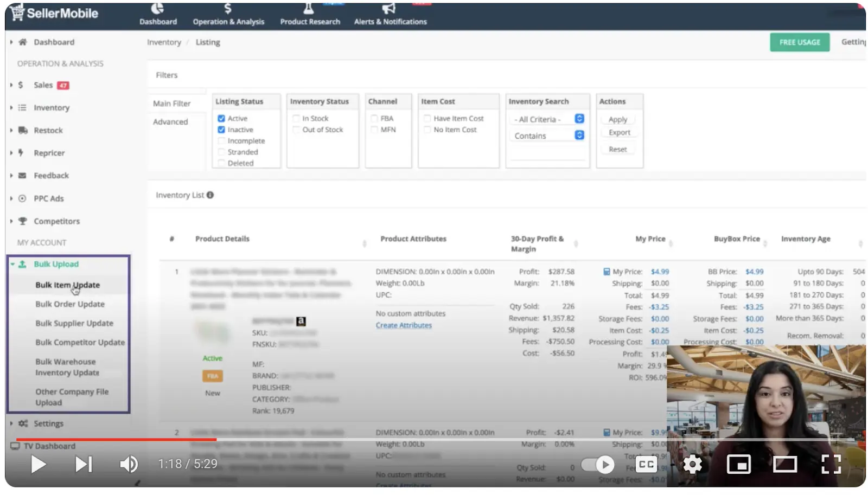Enter fullscreen video mode
The height and width of the screenshot is (495, 868).
coord(831,465)
